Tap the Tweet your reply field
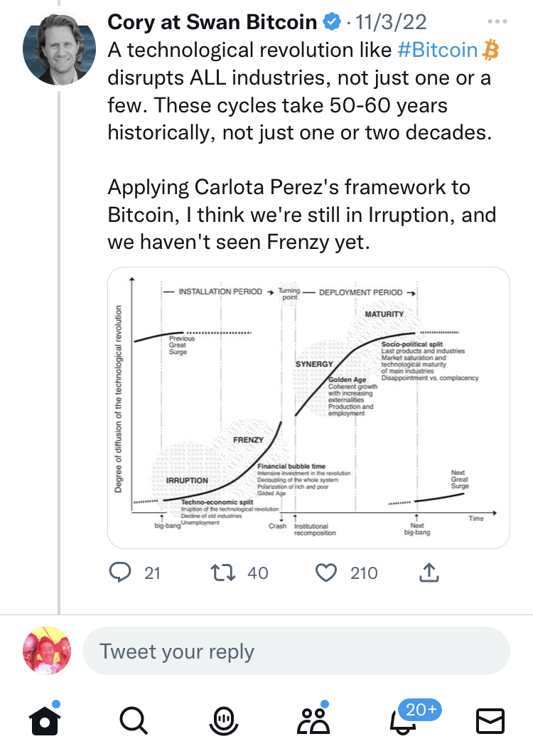The height and width of the screenshot is (756, 533). (x=296, y=651)
